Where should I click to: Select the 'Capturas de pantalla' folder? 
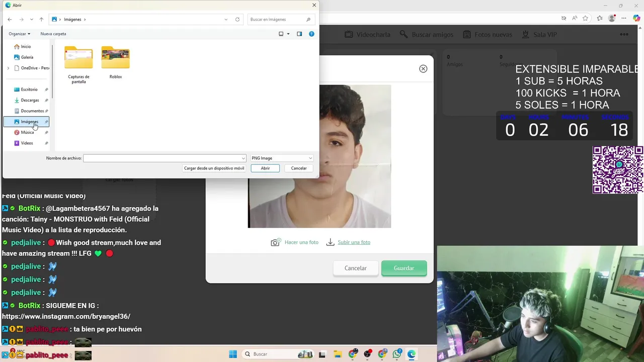[78, 65]
